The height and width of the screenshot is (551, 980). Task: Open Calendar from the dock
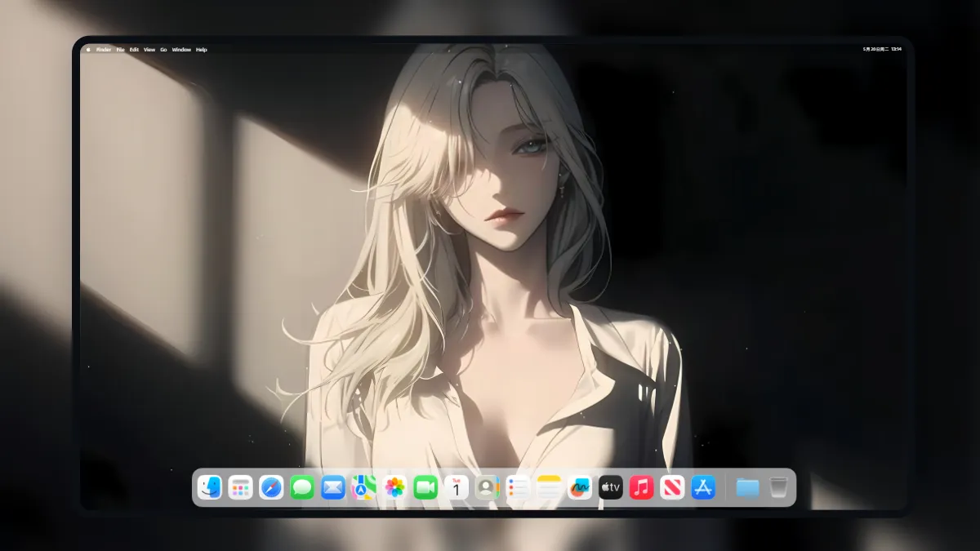pyautogui.click(x=456, y=488)
